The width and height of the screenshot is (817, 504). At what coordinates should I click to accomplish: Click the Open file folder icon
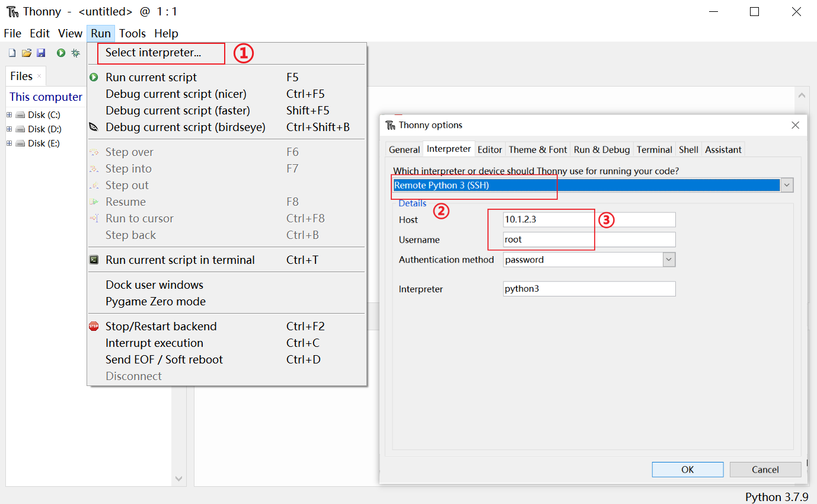pos(27,53)
